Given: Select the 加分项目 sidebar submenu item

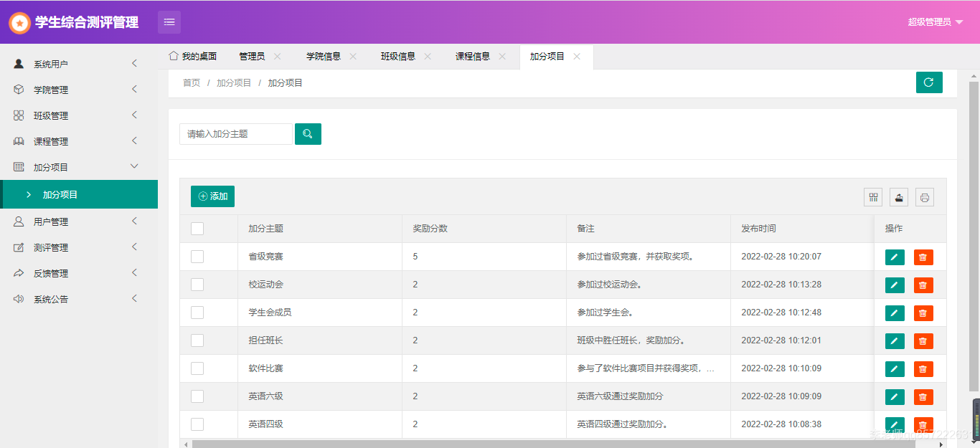Looking at the screenshot, I should click(79, 194).
